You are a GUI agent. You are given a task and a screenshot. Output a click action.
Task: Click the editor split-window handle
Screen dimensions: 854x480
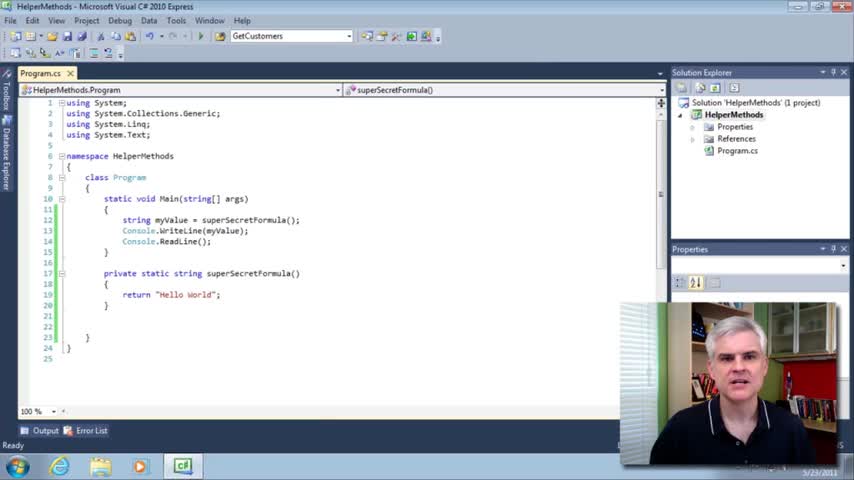coord(661,103)
